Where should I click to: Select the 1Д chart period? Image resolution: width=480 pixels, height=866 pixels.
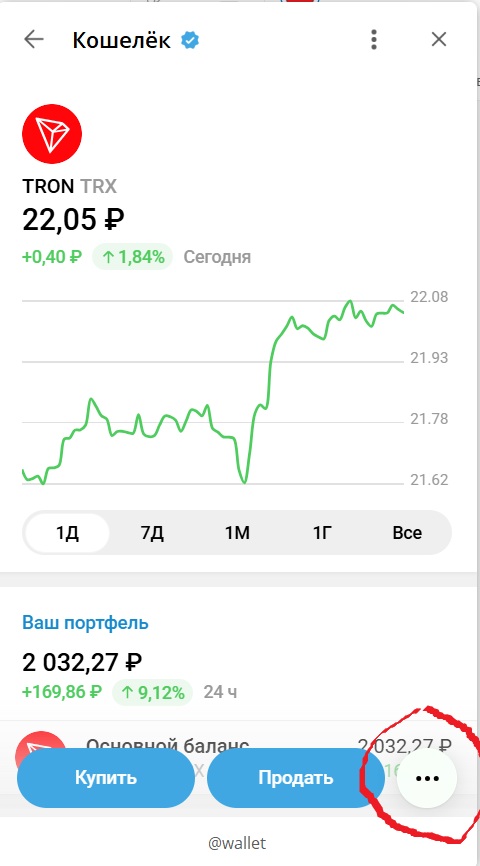[x=68, y=533]
